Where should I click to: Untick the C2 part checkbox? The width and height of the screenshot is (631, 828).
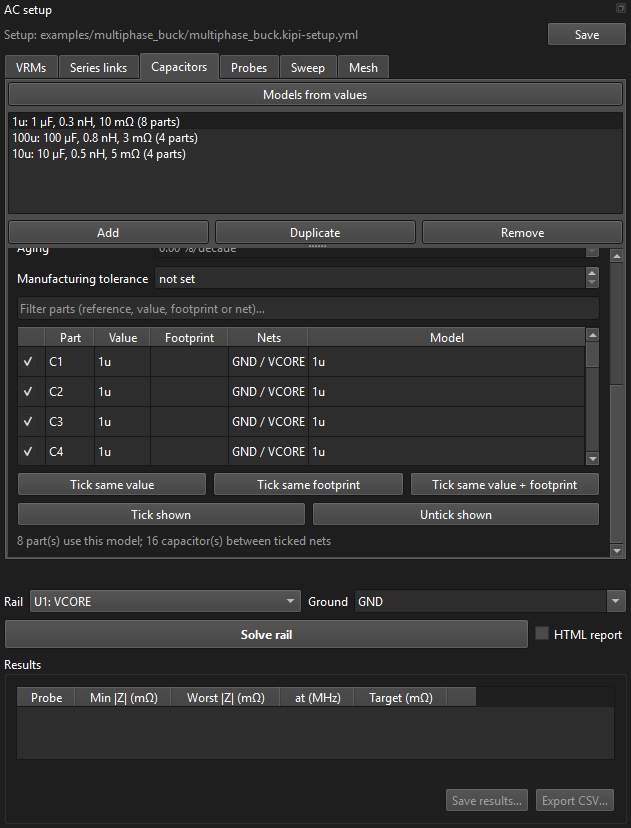pyautogui.click(x=28, y=392)
